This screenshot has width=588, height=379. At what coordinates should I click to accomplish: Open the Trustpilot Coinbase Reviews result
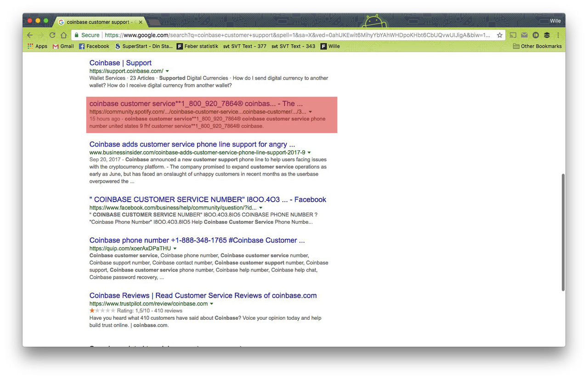click(x=203, y=295)
